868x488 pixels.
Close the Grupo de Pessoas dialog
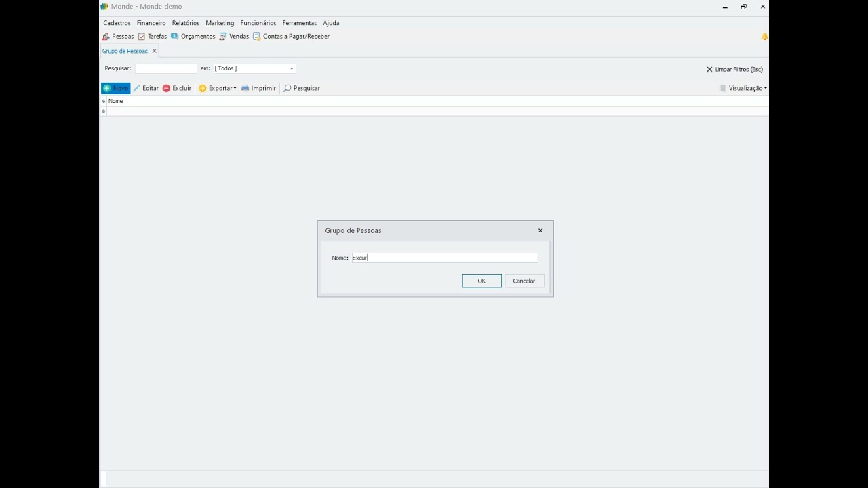(x=540, y=230)
